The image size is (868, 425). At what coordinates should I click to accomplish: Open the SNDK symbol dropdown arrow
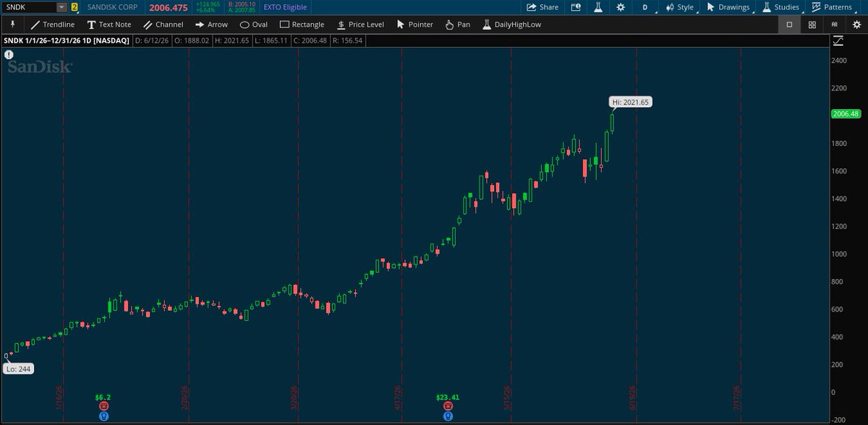[x=62, y=7]
